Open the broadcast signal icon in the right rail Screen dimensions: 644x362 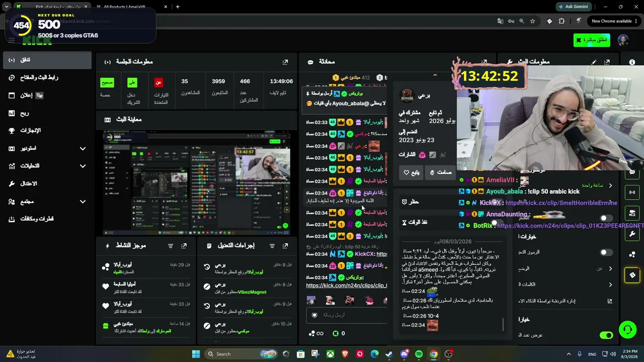632,192
